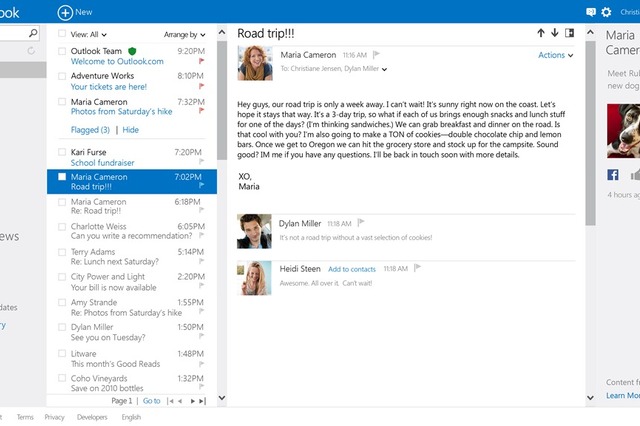The width and height of the screenshot is (640, 426).
Task: Open the Arrange by dropdown
Action: tap(184, 35)
